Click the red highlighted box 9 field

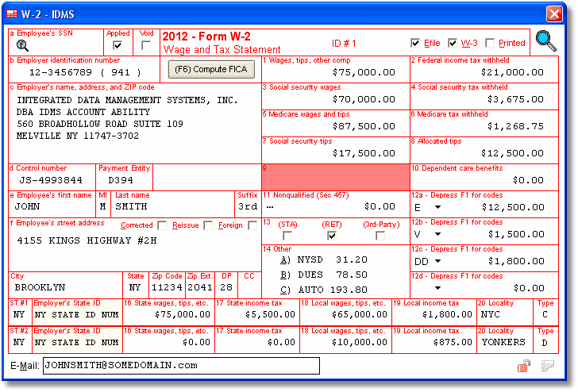pos(335,178)
